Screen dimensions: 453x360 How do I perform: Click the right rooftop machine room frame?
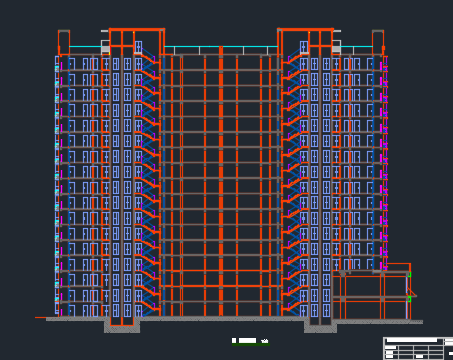[305, 42]
